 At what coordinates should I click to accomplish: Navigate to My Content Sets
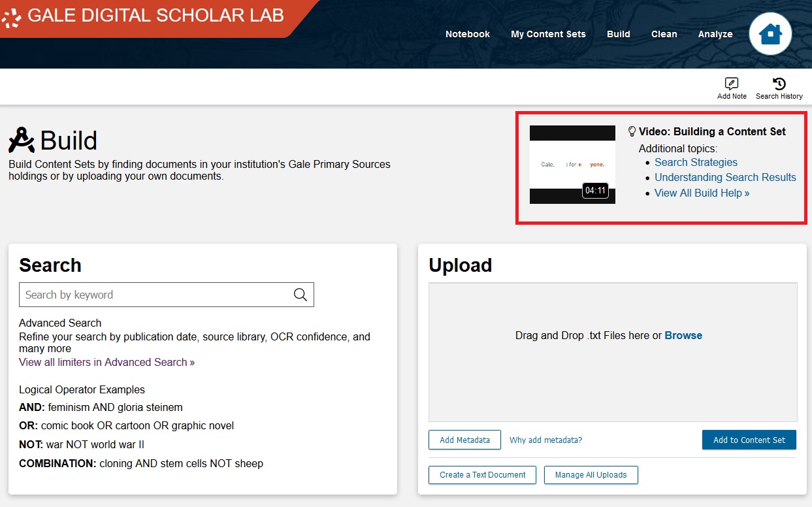pos(548,34)
